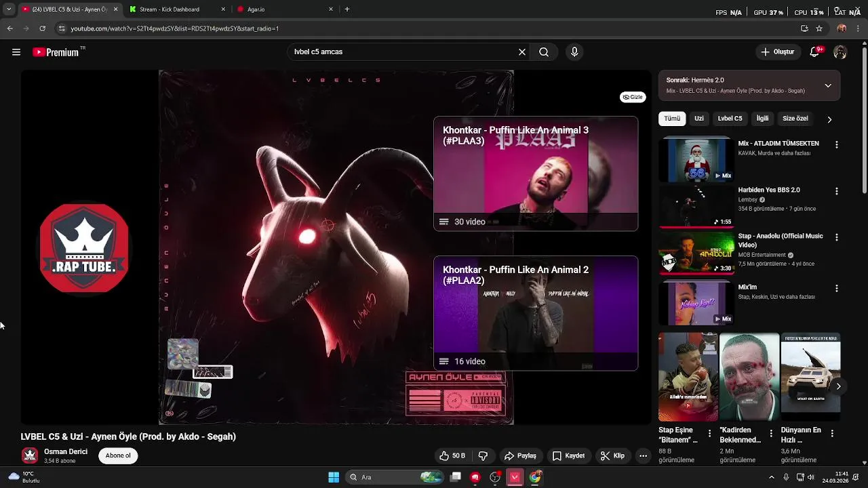
Task: Open Puffin Like An Animal 3 playlist card
Action: tap(536, 174)
